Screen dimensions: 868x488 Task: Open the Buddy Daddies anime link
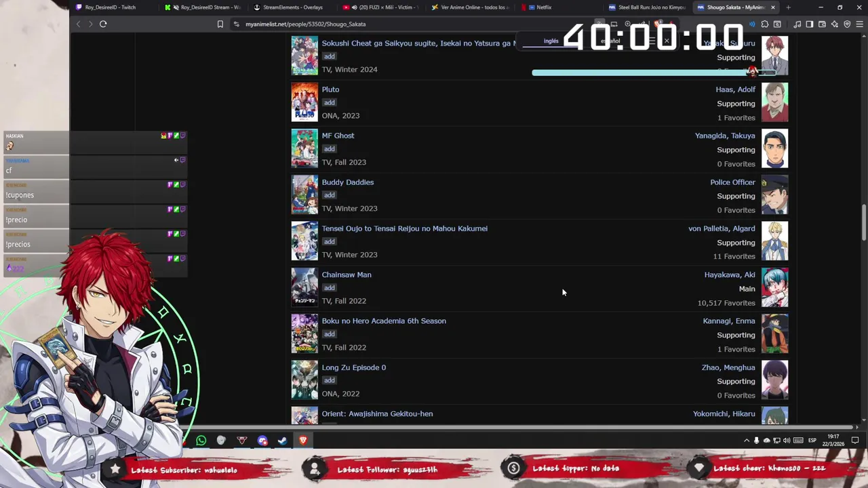(347, 182)
